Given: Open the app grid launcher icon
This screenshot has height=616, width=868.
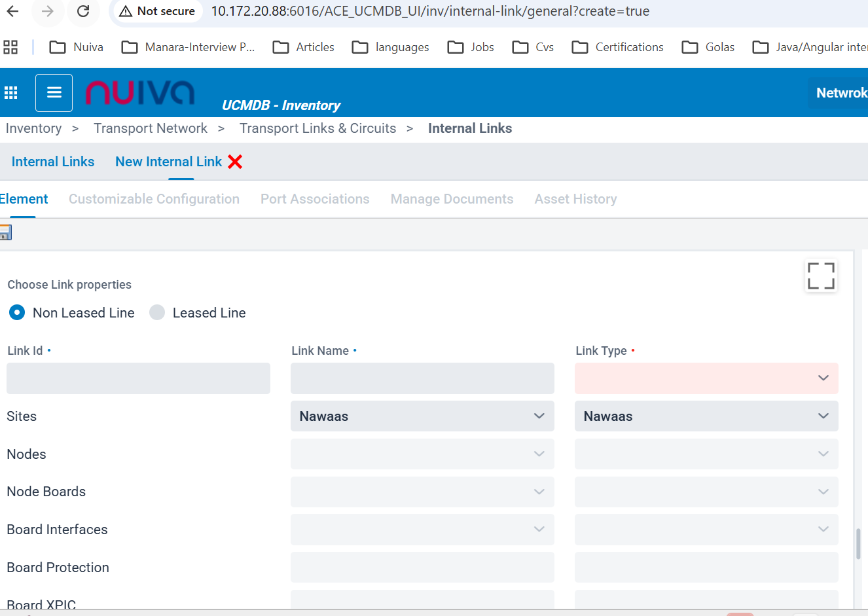Looking at the screenshot, I should 11,93.
